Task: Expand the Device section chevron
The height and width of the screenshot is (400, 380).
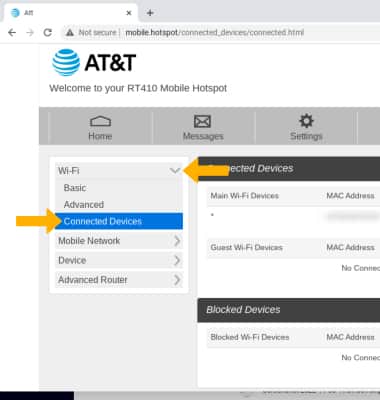Action: (177, 260)
